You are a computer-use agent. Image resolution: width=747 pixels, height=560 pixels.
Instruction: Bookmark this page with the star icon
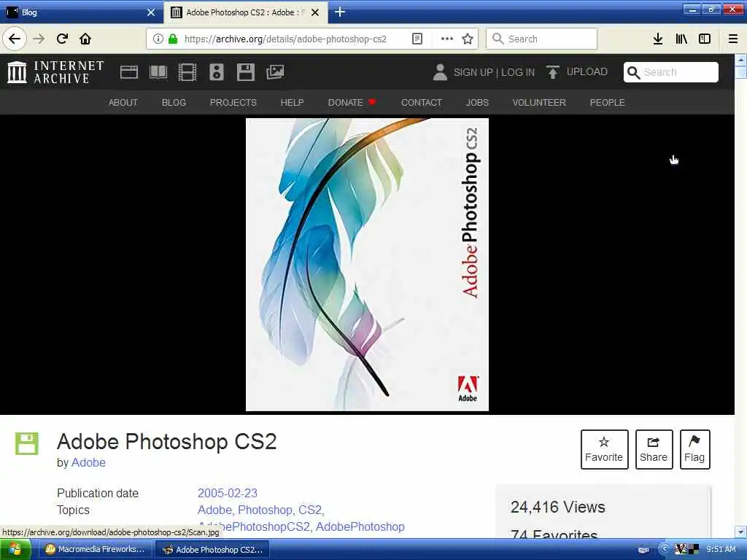(x=468, y=39)
